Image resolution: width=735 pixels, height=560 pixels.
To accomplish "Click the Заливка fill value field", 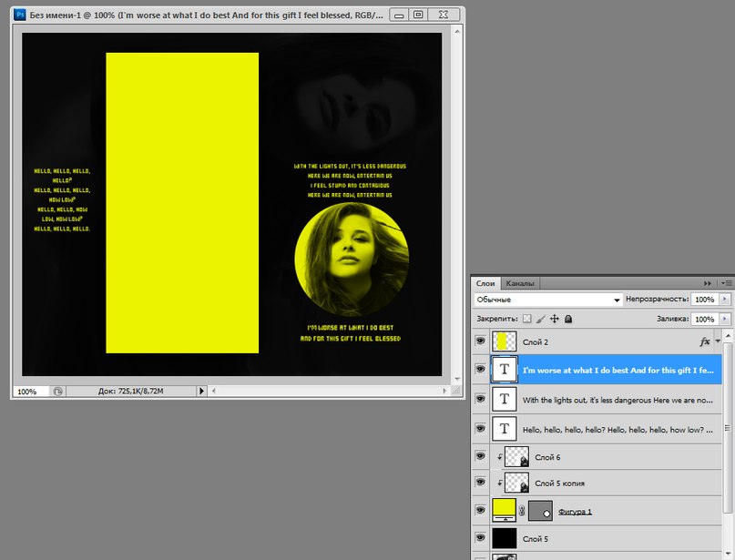I will click(x=705, y=319).
